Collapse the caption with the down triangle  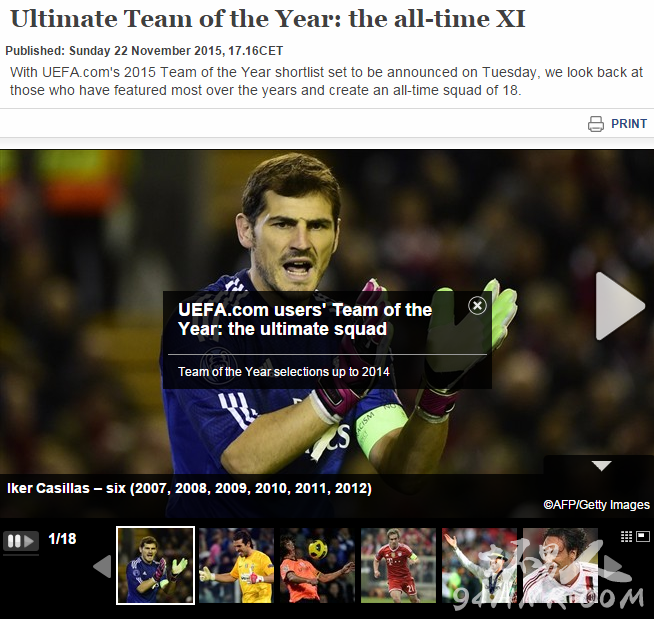pyautogui.click(x=601, y=466)
